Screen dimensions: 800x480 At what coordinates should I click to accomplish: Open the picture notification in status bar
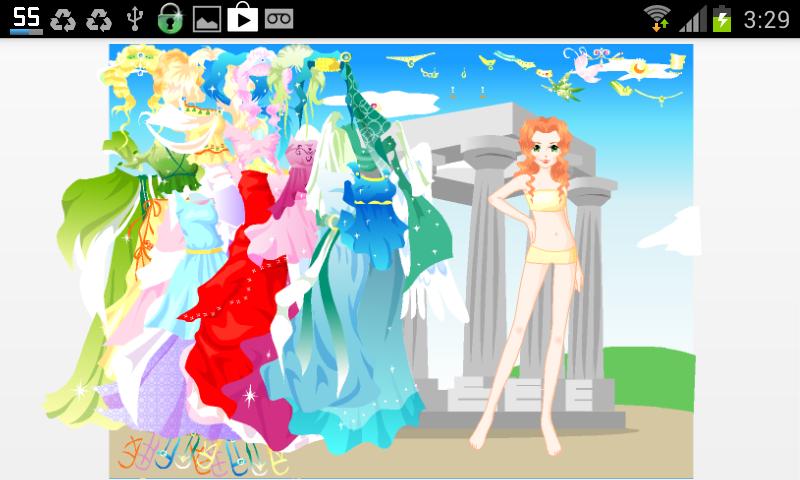(x=207, y=18)
